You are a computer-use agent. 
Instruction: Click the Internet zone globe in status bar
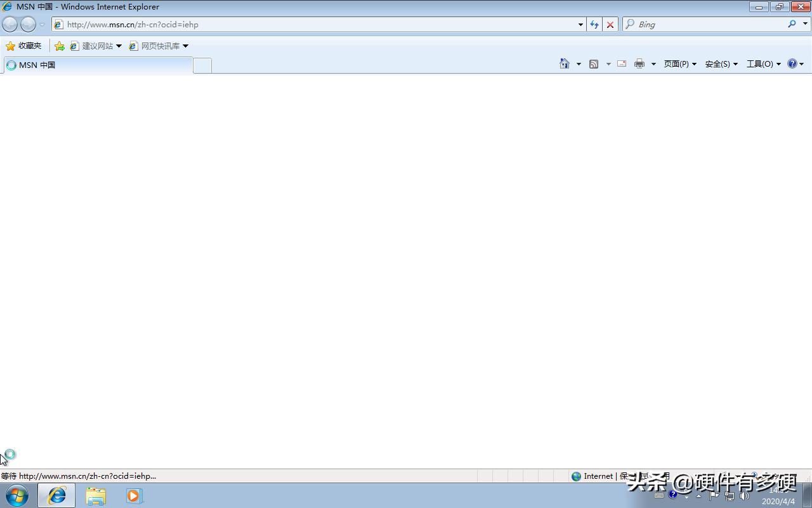576,476
